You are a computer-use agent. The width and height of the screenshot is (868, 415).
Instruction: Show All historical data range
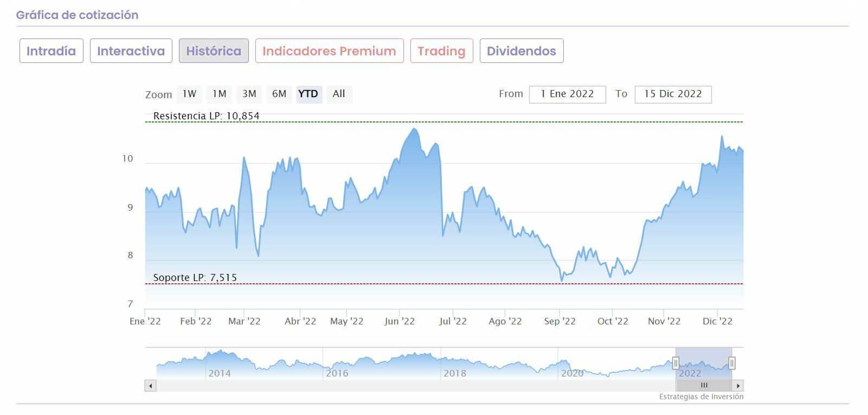[x=339, y=94]
